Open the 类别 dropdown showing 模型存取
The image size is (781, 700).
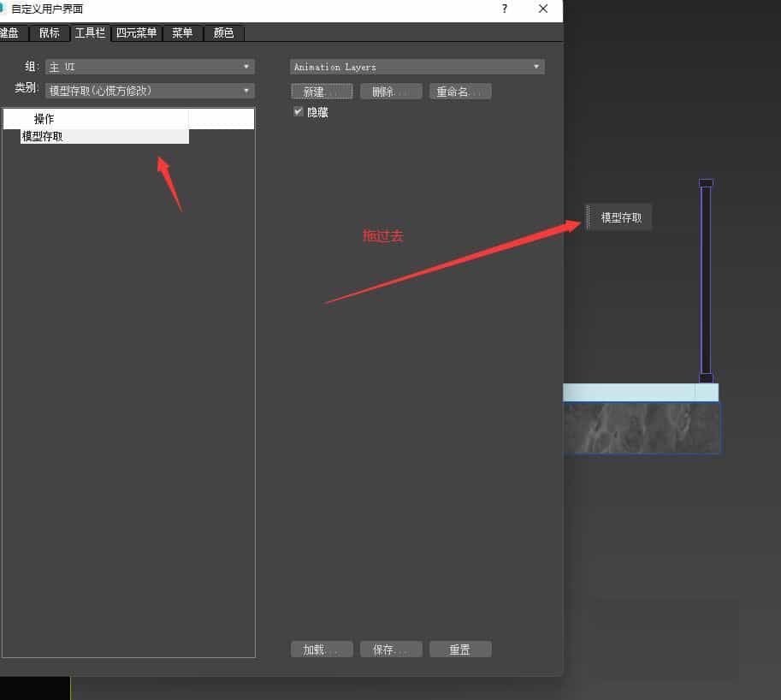click(150, 91)
